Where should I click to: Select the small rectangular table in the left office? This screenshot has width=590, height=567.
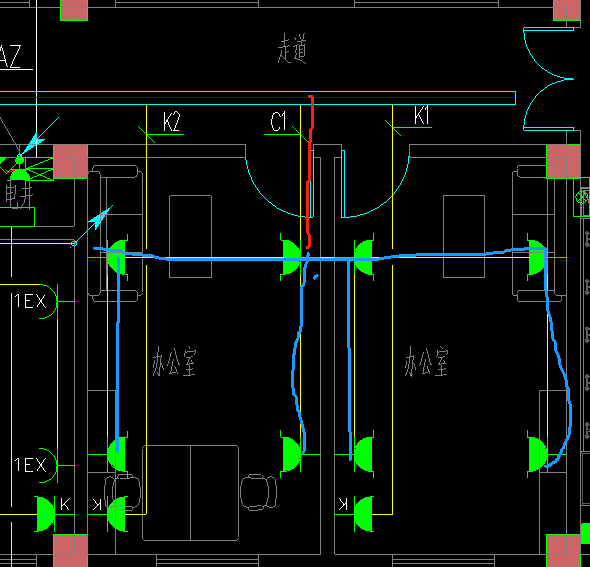click(x=190, y=237)
